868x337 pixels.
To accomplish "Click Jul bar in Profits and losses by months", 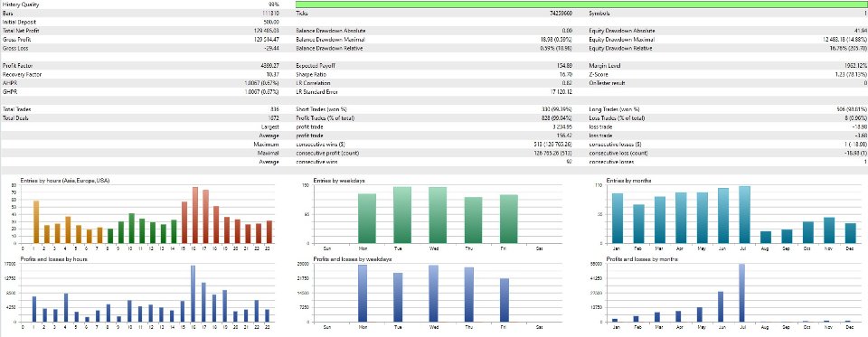I will click(741, 293).
